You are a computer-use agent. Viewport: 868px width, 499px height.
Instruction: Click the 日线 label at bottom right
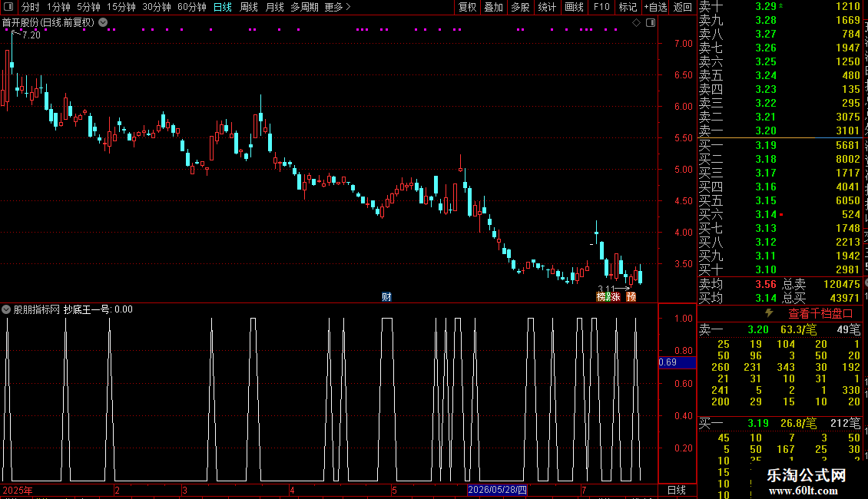677,490
